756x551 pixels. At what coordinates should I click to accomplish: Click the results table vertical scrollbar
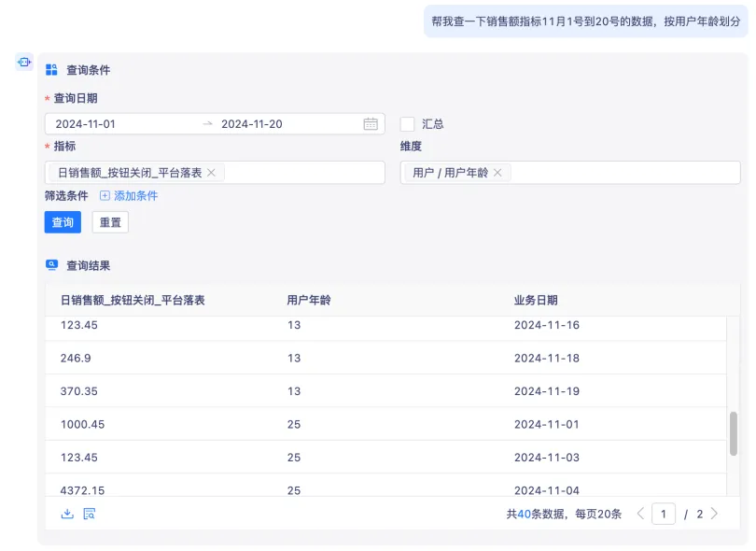(x=734, y=433)
